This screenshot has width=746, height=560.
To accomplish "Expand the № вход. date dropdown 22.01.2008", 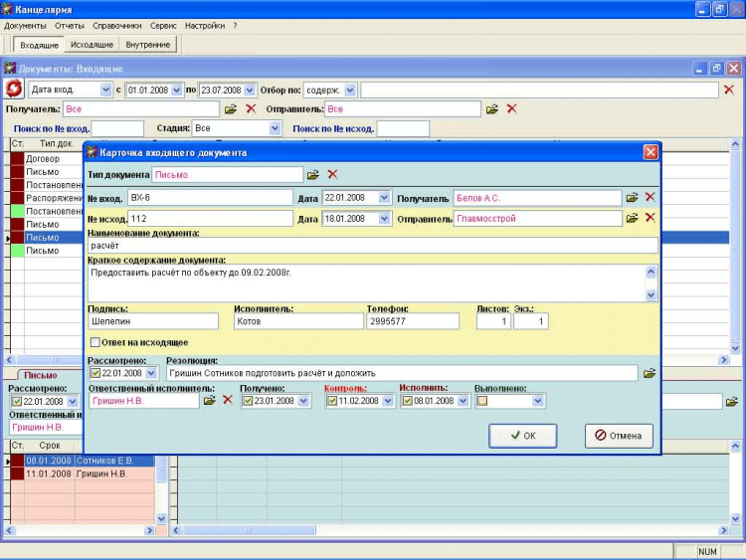I will pyautogui.click(x=384, y=198).
